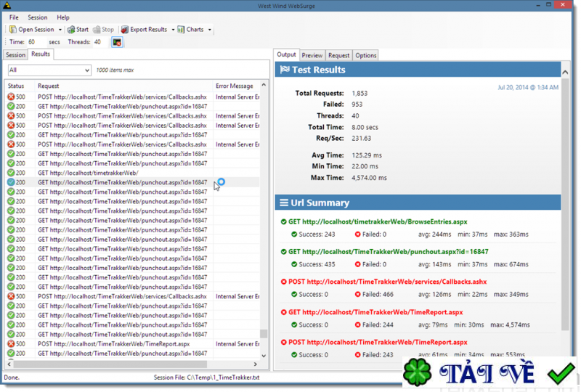Image resolution: width=581 pixels, height=392 pixels.
Task: Click the Failed: 466 red icon
Action: [357, 294]
